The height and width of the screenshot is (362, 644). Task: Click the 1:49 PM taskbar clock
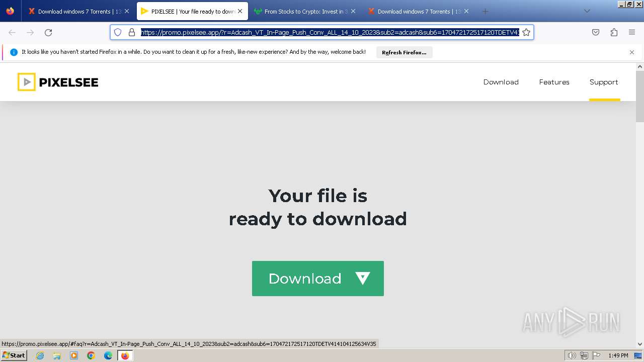618,355
